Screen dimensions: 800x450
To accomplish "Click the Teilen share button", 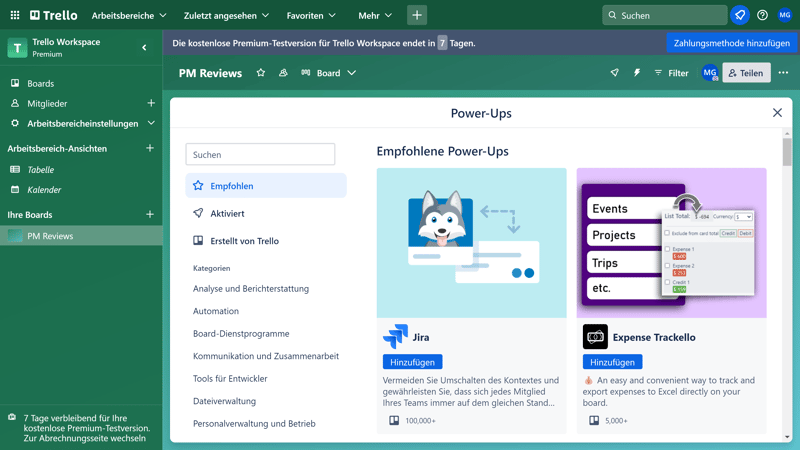I will click(x=746, y=73).
